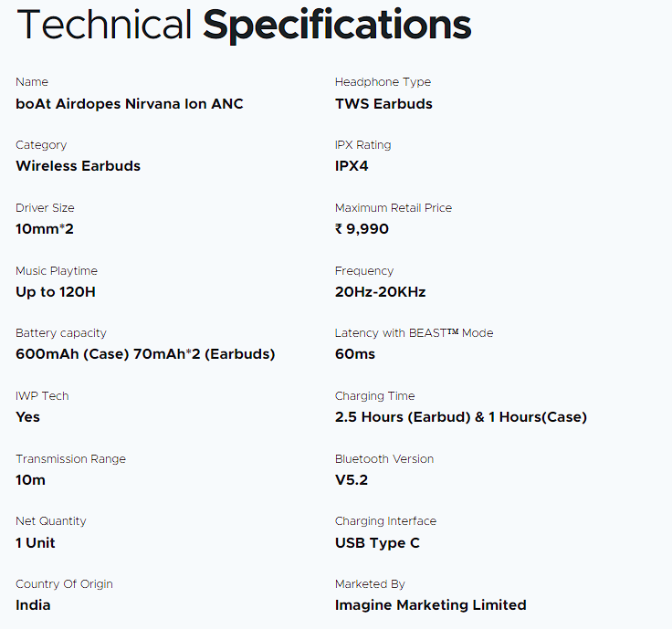The height and width of the screenshot is (629, 672).
Task: Click the Latency with BEAST Mode label
Action: pos(414,333)
